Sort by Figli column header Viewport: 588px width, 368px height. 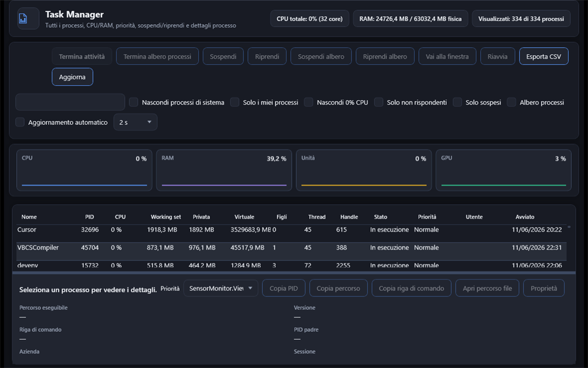tap(281, 217)
